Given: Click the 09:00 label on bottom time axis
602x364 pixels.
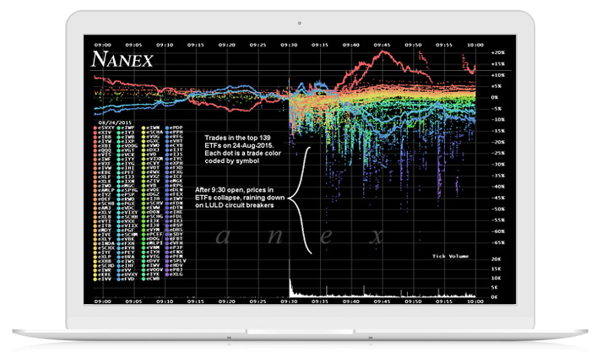Looking at the screenshot, I should tap(104, 302).
